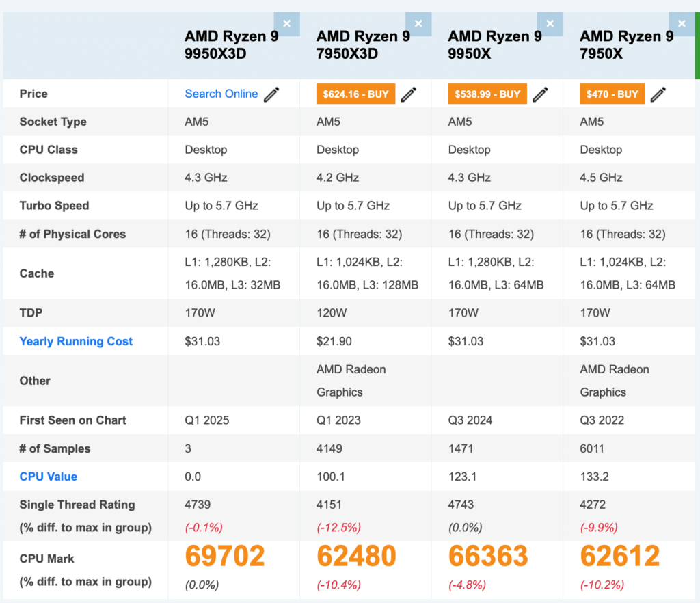Click single thread rating 4272

pyautogui.click(x=593, y=505)
